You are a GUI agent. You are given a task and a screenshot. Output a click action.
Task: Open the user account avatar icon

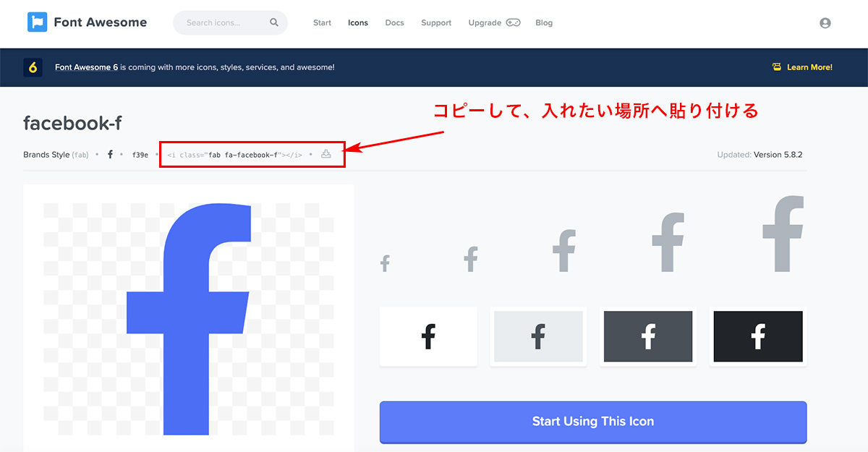coord(825,23)
